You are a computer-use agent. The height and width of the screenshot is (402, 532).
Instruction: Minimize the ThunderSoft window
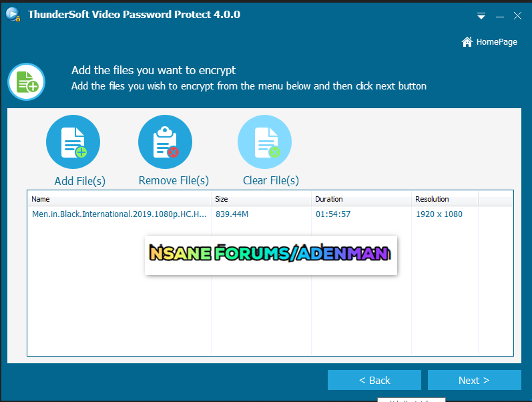(x=500, y=16)
